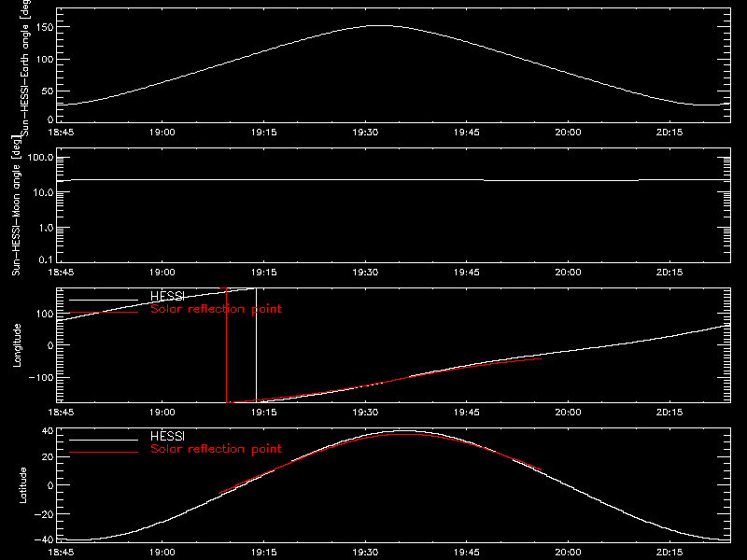Click the Sun-HESSI-Moon angle axis title
This screenshot has height=560, width=747.
point(16,205)
